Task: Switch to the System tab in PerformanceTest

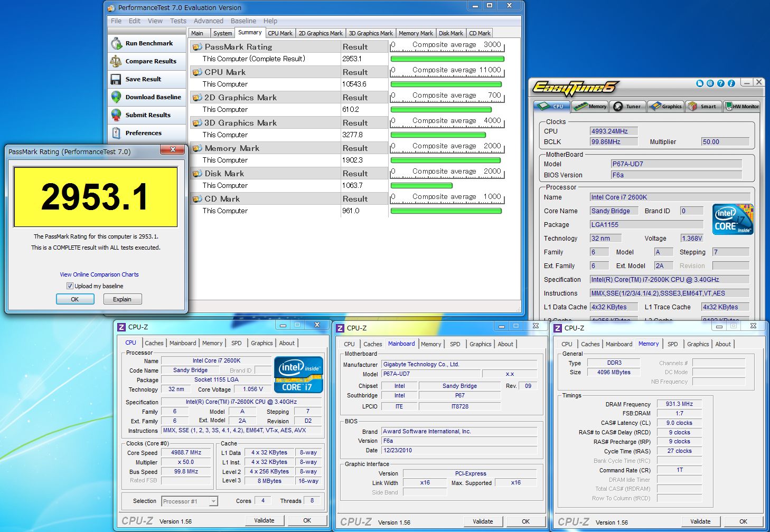Action: click(222, 33)
